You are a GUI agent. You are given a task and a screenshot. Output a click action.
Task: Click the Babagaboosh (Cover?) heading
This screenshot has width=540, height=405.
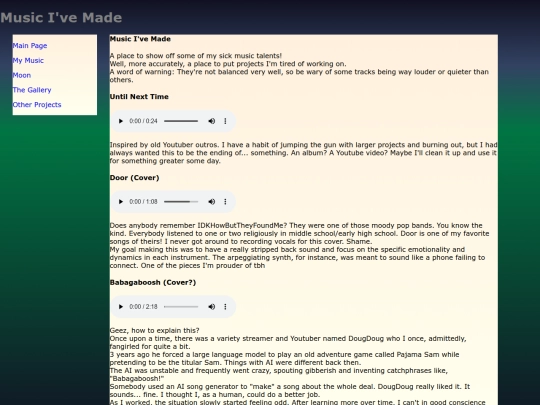pos(153,282)
